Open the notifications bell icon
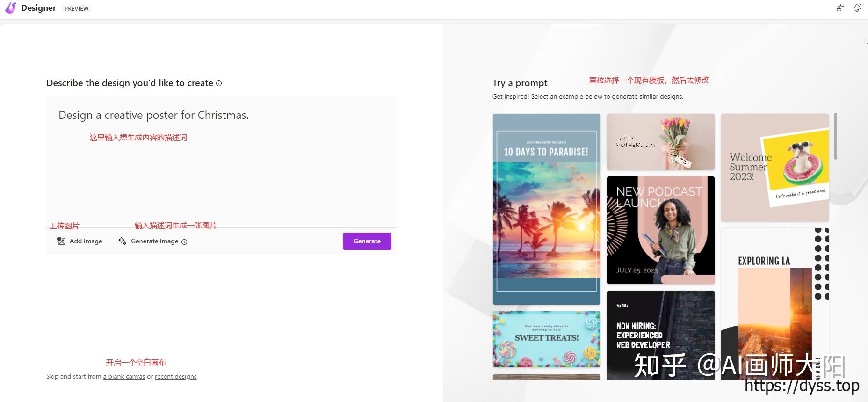 pyautogui.click(x=857, y=7)
